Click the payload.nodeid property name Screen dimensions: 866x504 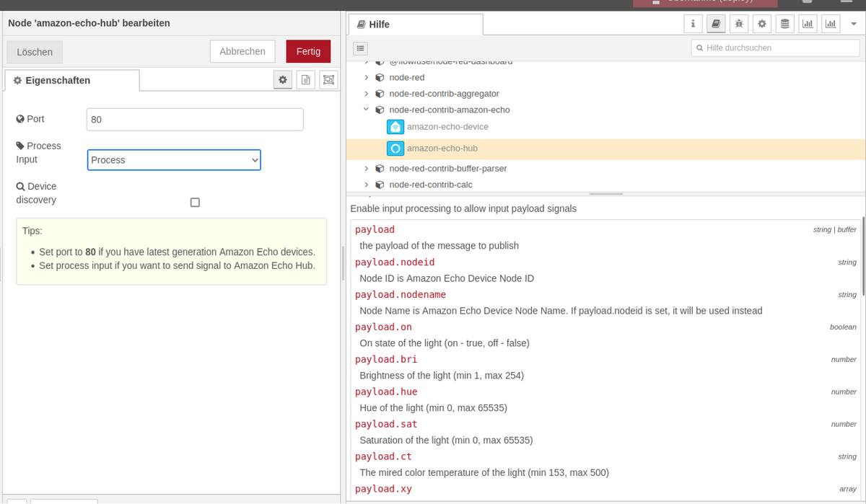(395, 262)
